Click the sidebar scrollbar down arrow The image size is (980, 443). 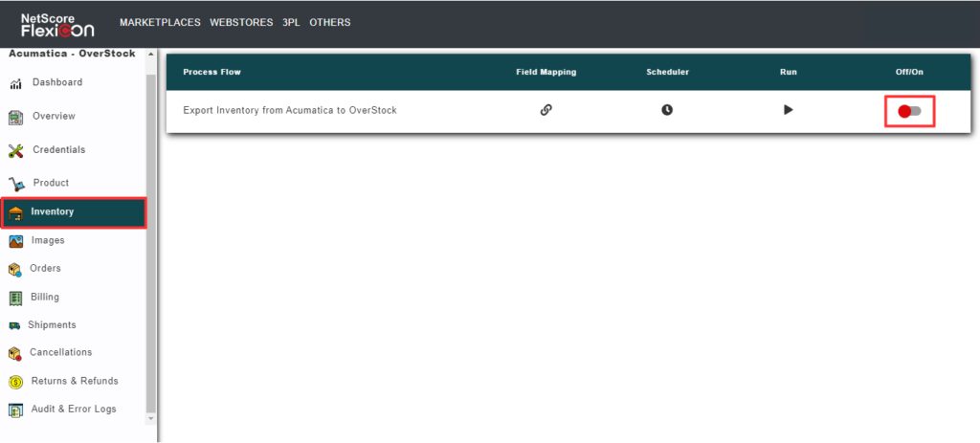click(150, 418)
